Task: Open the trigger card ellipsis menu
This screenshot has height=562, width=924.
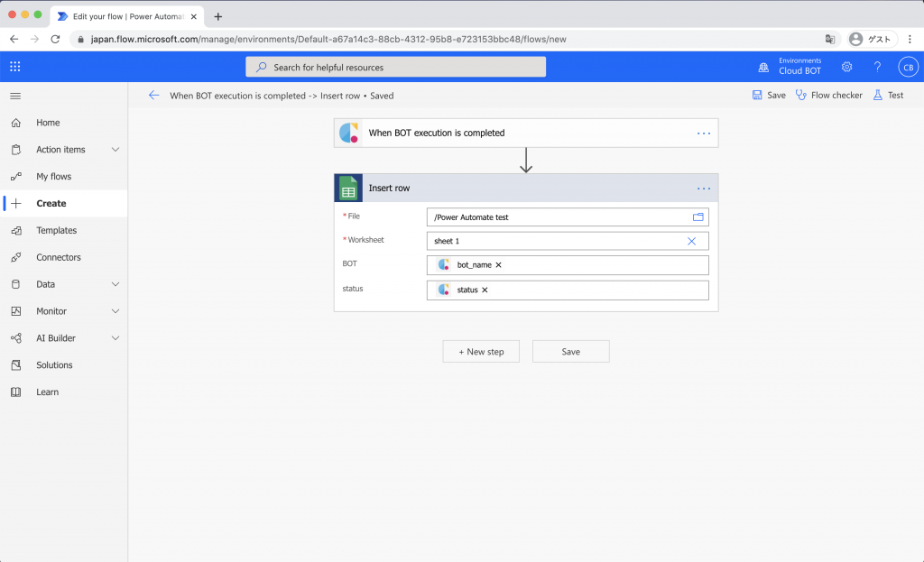Action: (704, 134)
